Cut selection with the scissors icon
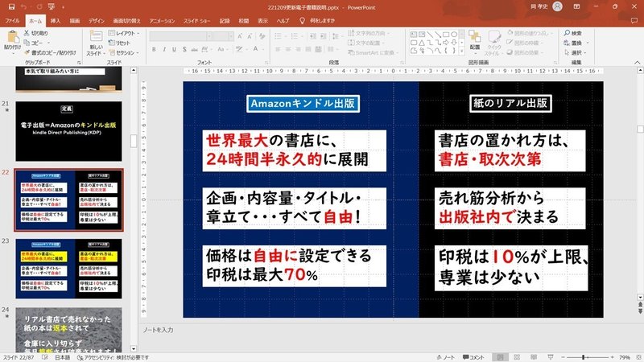 [x=27, y=33]
